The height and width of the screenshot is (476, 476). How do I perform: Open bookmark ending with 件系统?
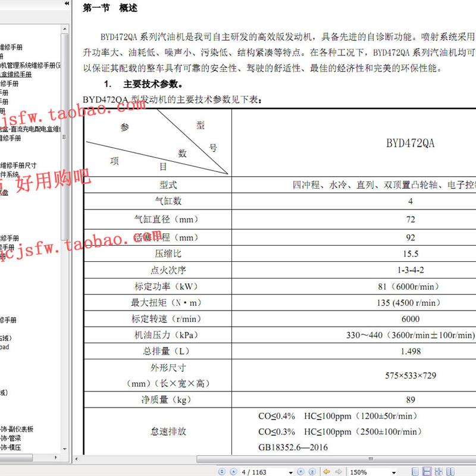pyautogui.click(x=10, y=174)
